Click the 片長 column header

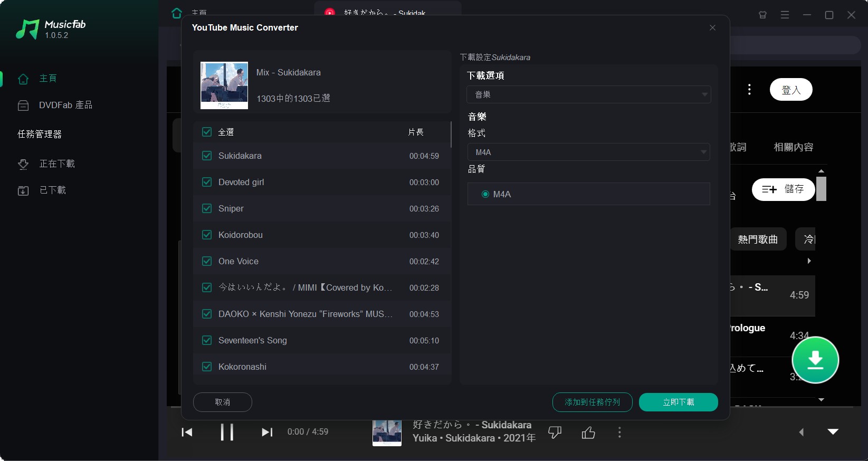[x=416, y=132]
